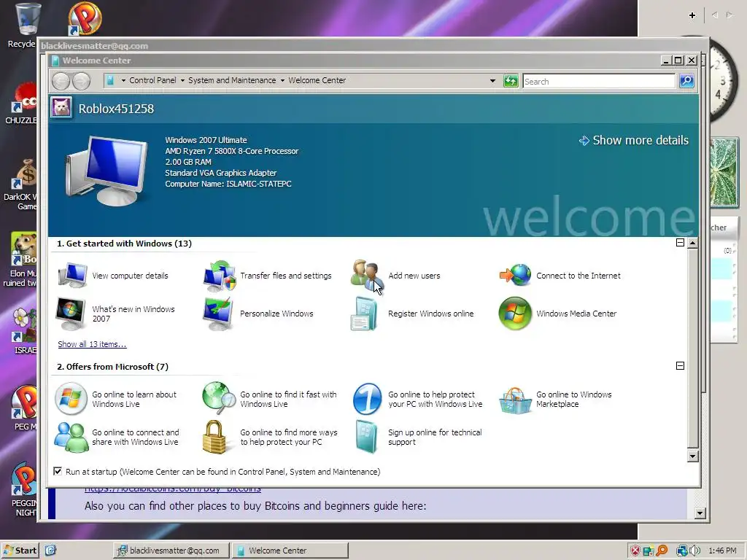Click the background window scrollbar down arrow
Screen dimensions: 747x560
[700, 513]
